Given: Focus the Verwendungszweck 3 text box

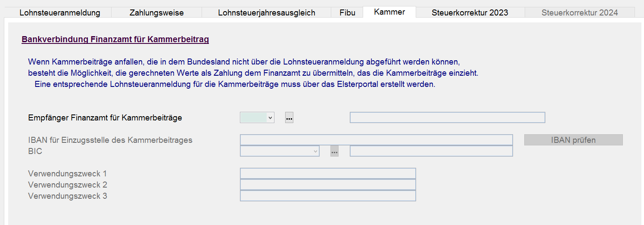Looking at the screenshot, I should pos(327,196).
